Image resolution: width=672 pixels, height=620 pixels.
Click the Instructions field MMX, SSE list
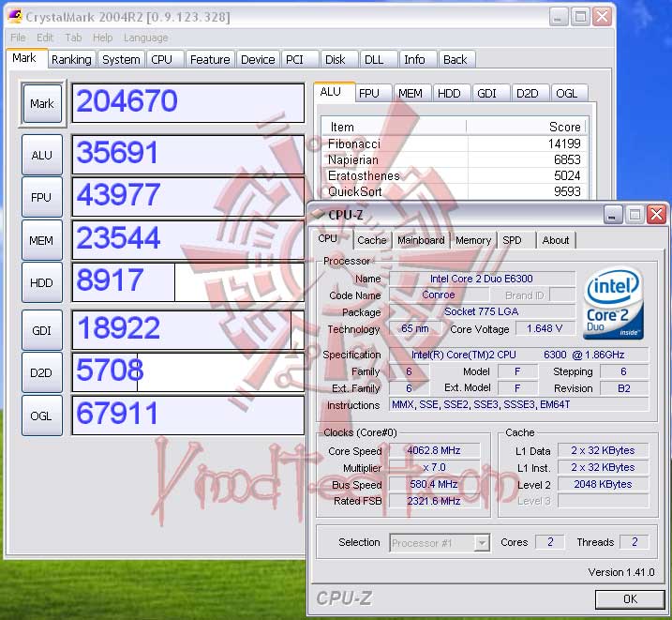tap(518, 405)
